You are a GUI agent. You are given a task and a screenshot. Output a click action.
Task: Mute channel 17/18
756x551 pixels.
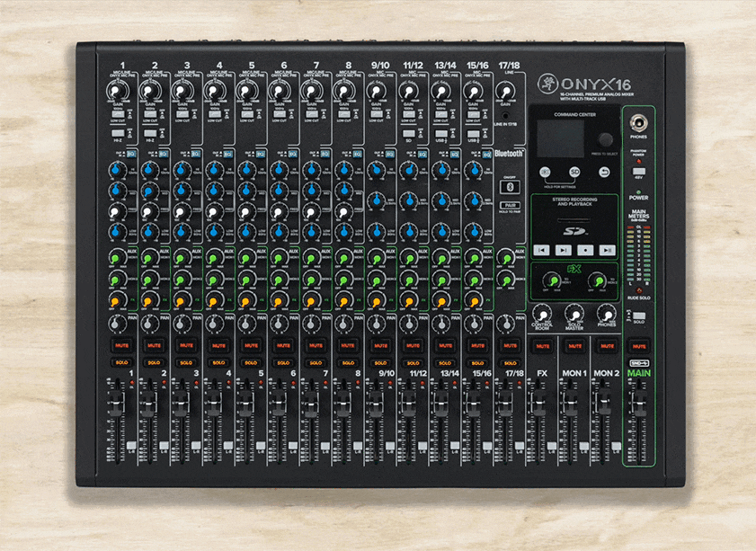tap(510, 345)
